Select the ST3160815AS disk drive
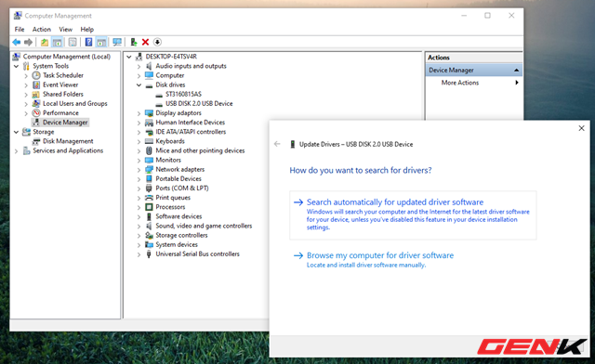595x364 pixels. (x=184, y=94)
